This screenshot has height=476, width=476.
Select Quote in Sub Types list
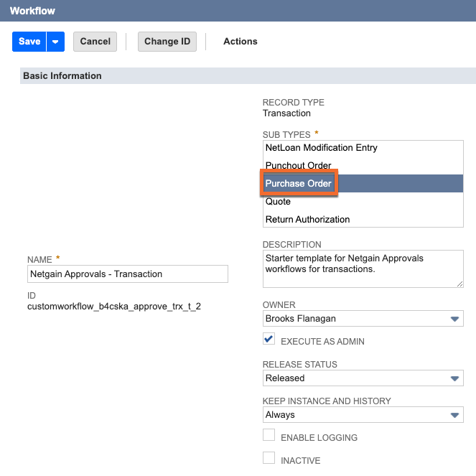[278, 202]
